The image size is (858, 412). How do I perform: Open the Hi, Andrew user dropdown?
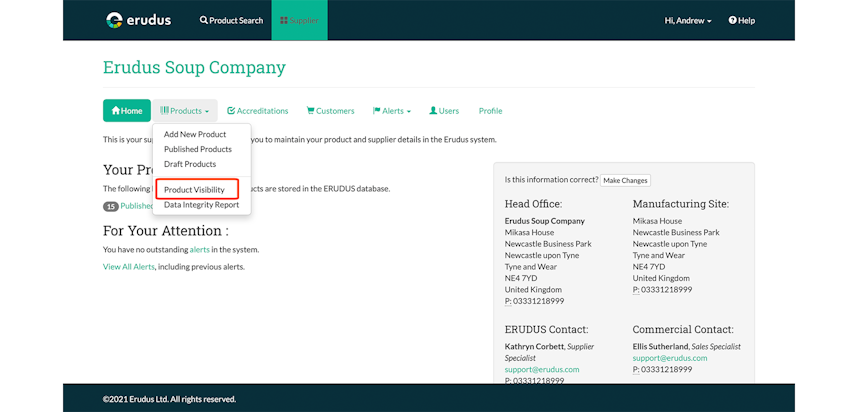click(x=688, y=20)
